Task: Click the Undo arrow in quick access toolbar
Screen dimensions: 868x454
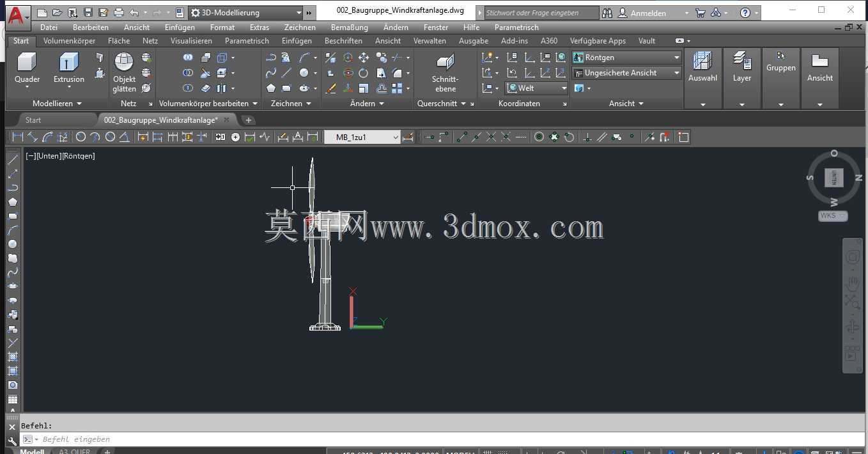Action: coord(134,13)
